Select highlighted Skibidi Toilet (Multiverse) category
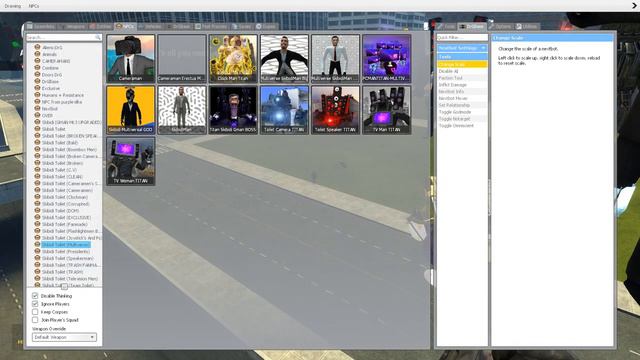Screen dimensions: 640x360 pyautogui.click(x=66, y=244)
